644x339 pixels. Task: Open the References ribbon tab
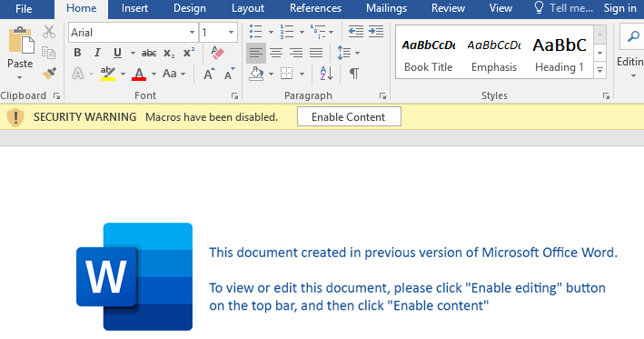315,8
